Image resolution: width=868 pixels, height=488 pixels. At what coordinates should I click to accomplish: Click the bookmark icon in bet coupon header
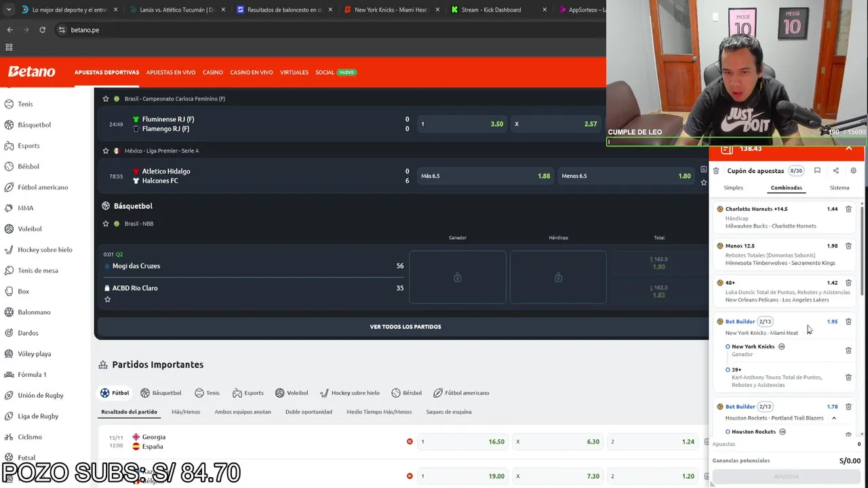[817, 171]
